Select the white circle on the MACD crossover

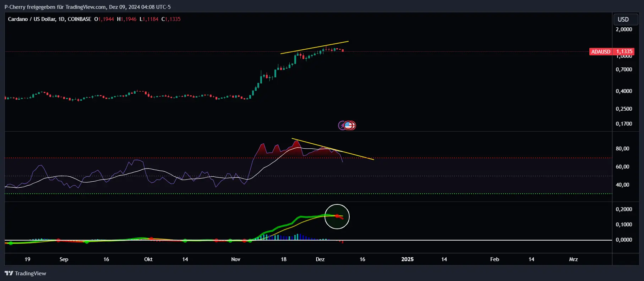point(337,216)
